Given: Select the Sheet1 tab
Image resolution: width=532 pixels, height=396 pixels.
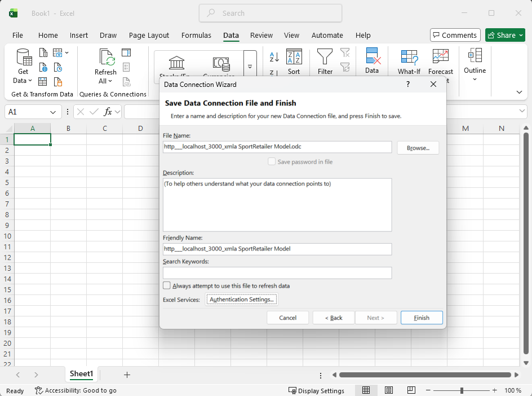Looking at the screenshot, I should click(81, 374).
